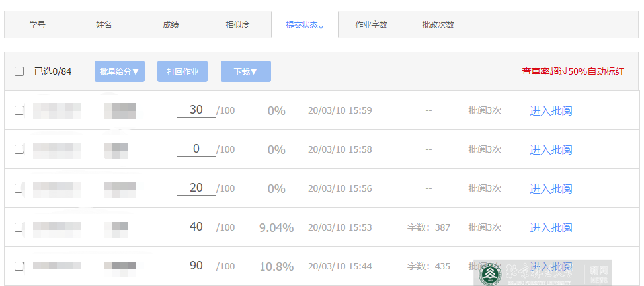Edit the score field showing 90
Viewport: 644px width, 286px height.
(x=196, y=266)
